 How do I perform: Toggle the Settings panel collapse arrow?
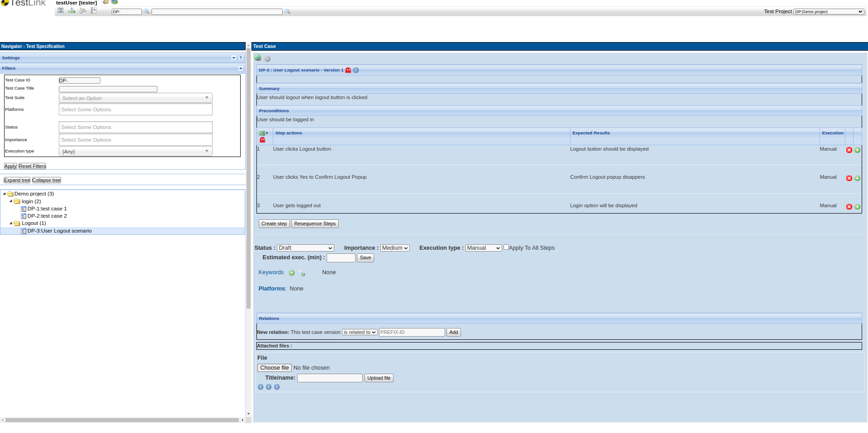234,58
